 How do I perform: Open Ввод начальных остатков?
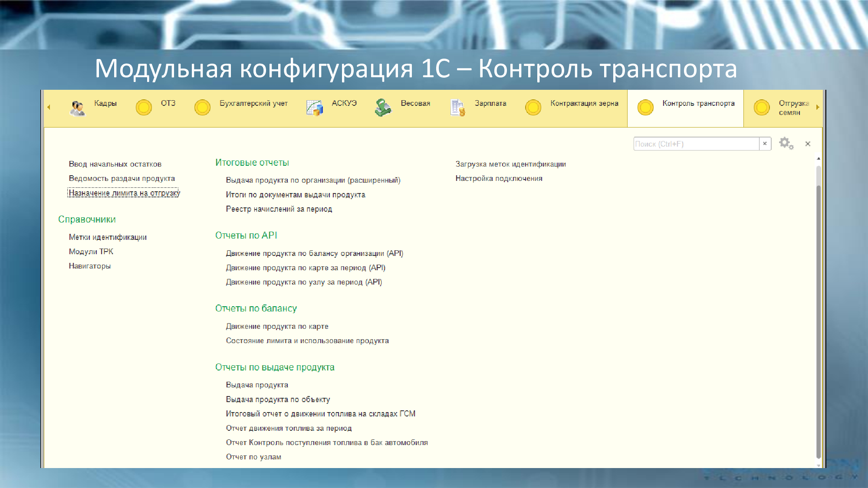115,164
